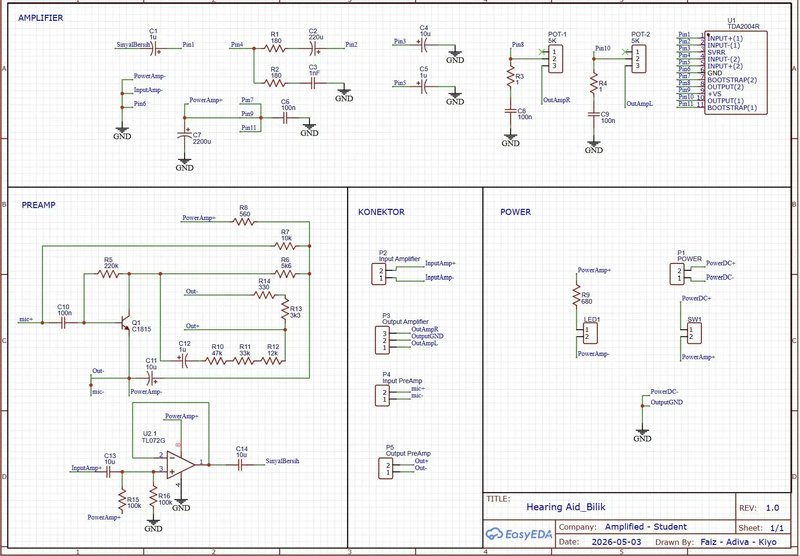The image size is (800, 556).
Task: Select resistor R14 330 symbol
Action: click(264, 295)
